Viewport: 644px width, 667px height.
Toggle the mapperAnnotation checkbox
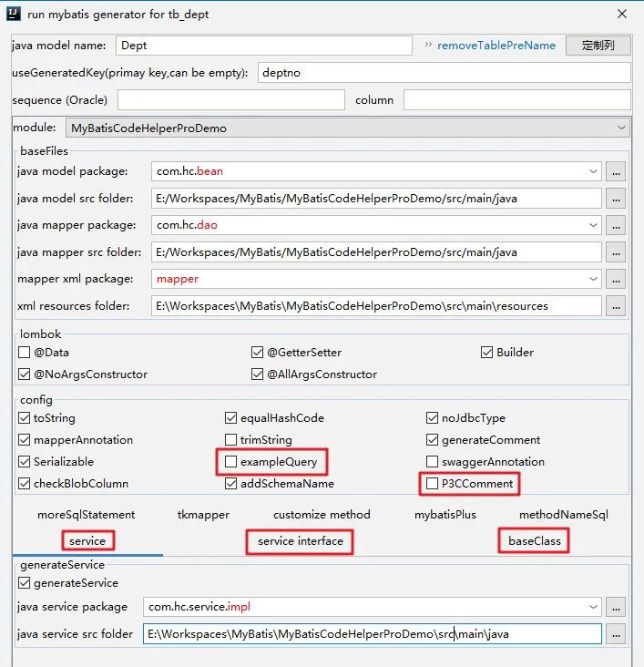coord(25,440)
